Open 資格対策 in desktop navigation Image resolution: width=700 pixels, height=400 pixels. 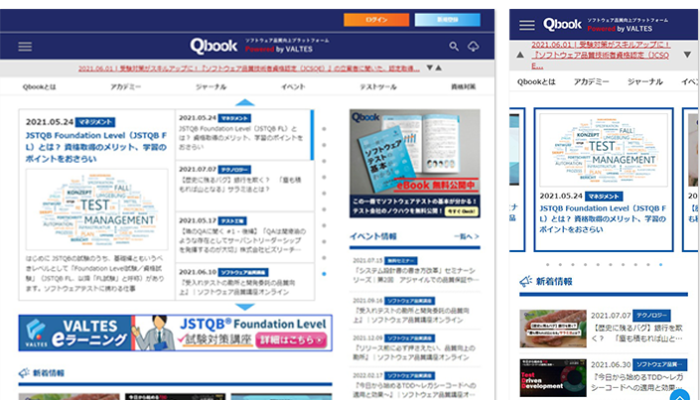pos(463,87)
